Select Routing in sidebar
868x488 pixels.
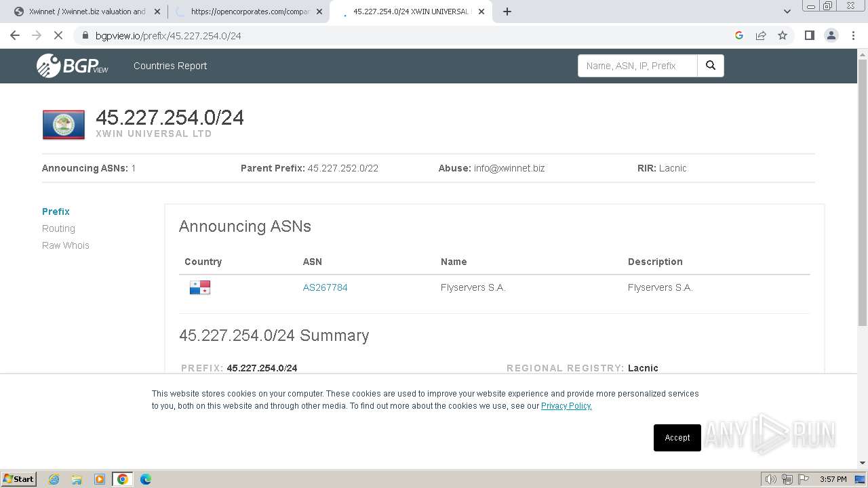58,228
